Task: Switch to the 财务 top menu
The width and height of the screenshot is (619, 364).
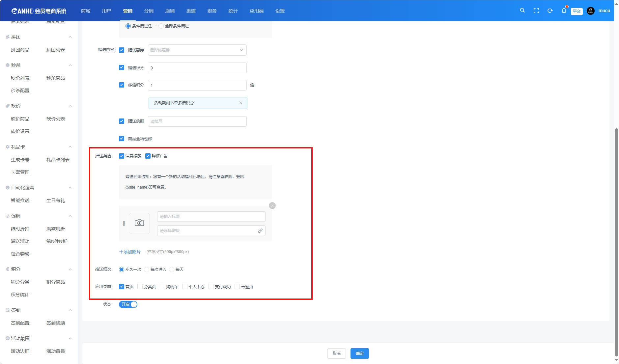Action: click(212, 11)
